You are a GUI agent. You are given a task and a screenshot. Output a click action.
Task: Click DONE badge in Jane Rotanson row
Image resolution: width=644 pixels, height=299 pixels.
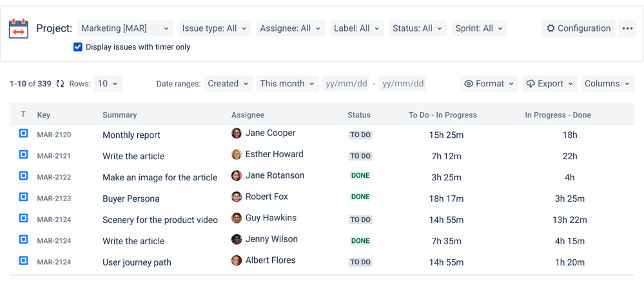(360, 175)
